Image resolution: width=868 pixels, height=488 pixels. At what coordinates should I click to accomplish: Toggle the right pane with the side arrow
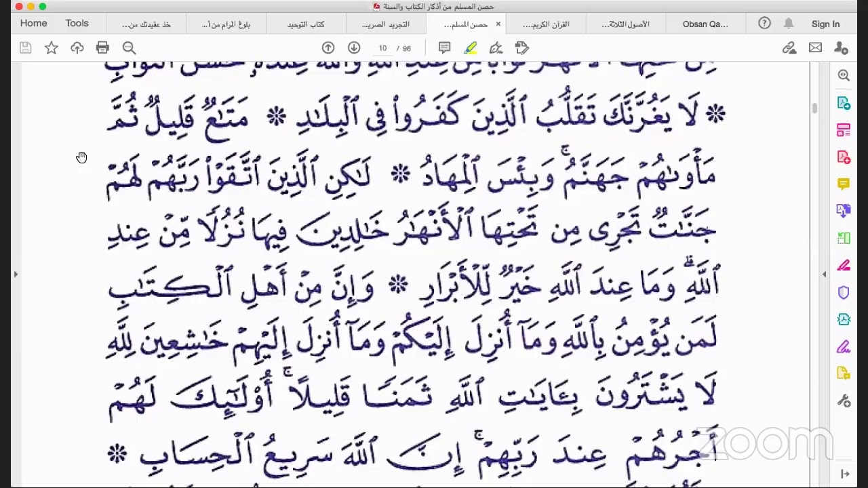point(824,274)
